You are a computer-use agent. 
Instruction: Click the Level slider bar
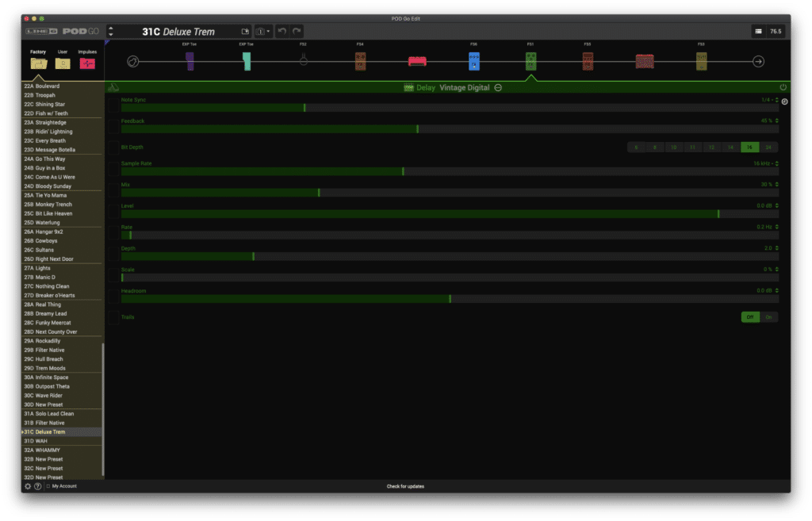(450, 214)
